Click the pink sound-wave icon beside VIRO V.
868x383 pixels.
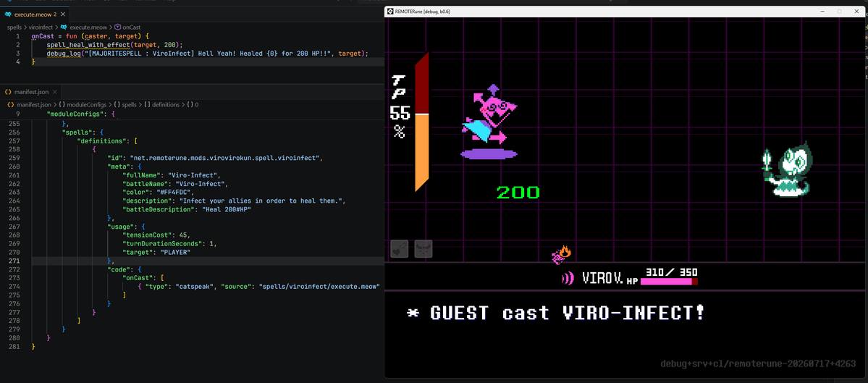pos(568,279)
